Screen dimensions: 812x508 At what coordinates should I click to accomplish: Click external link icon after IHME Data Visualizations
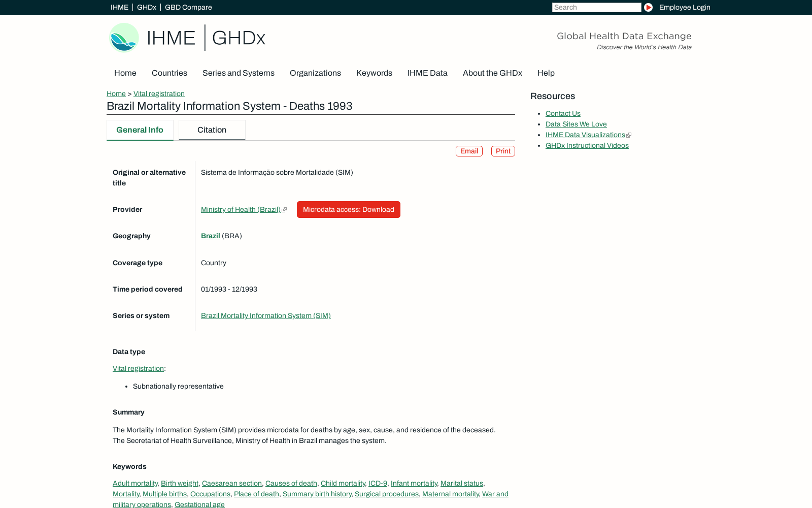point(629,135)
